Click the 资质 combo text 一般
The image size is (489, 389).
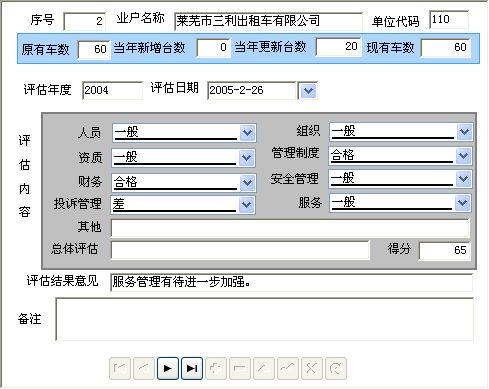(x=126, y=157)
